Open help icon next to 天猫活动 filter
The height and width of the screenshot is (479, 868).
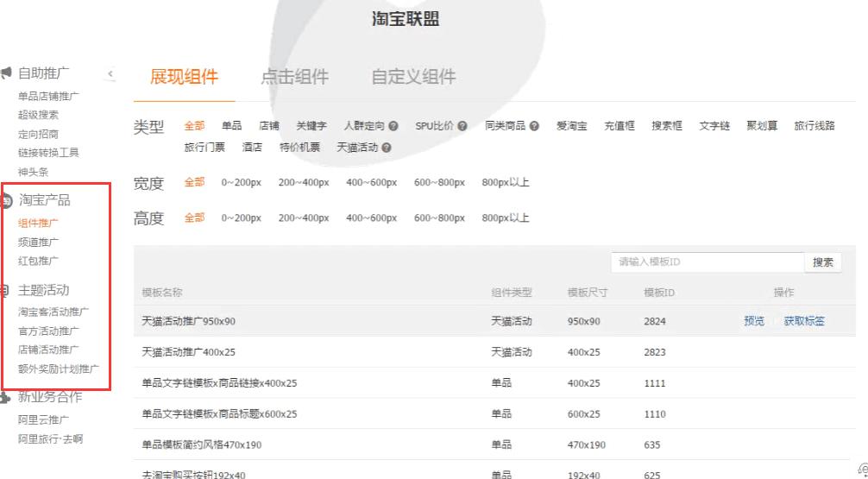[387, 148]
